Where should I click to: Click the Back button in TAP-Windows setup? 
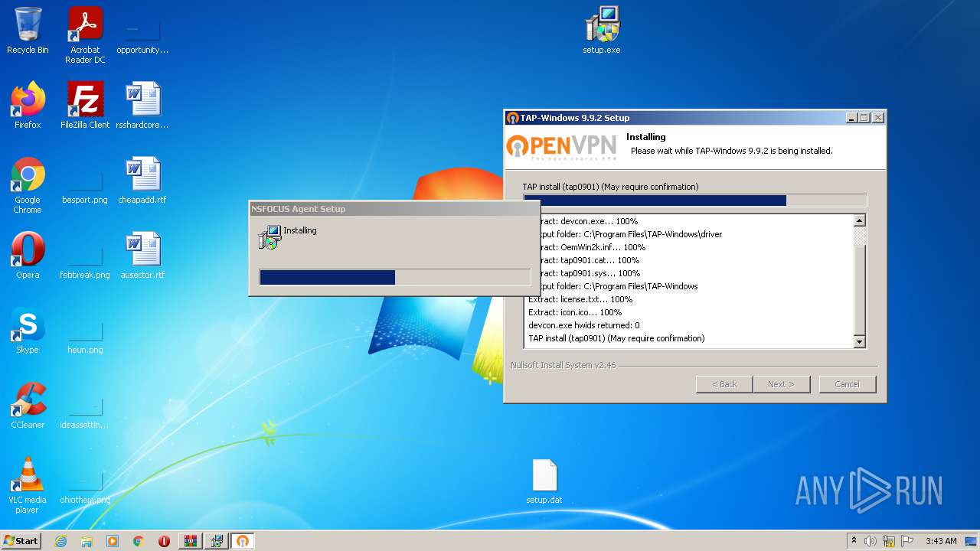724,384
